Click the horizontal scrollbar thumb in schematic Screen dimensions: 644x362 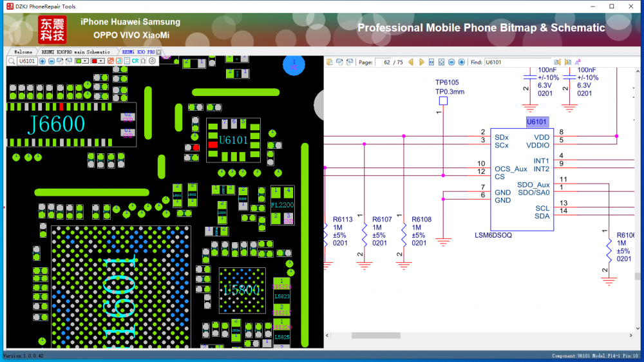(376, 336)
